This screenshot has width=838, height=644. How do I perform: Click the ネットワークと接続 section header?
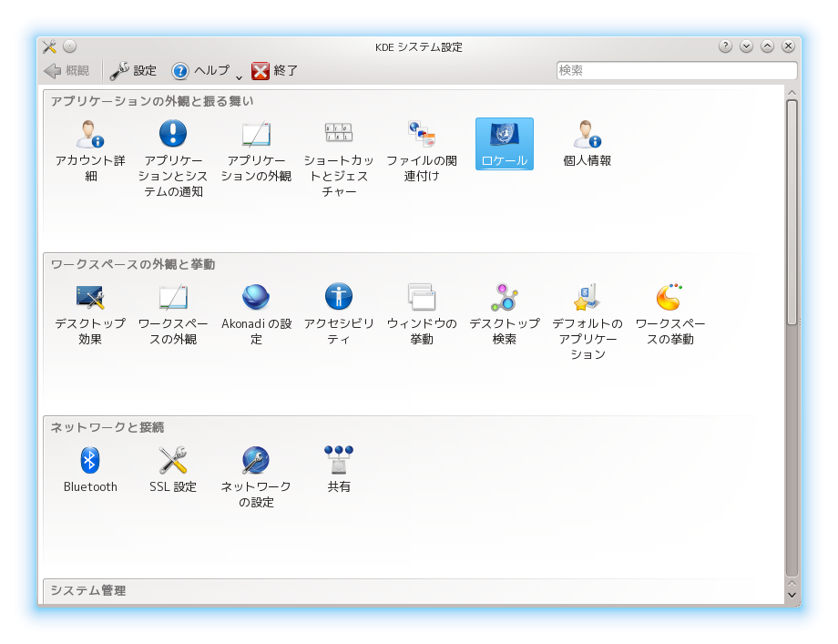click(x=107, y=427)
